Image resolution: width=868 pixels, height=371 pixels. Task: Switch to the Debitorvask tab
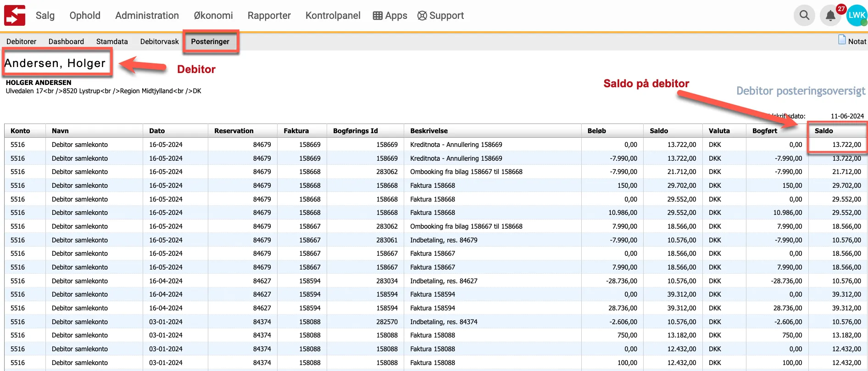[159, 41]
